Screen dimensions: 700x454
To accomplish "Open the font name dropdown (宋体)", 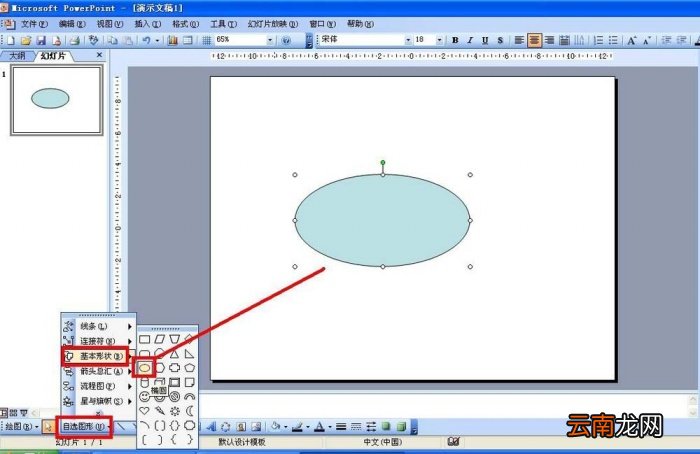I will (x=408, y=40).
